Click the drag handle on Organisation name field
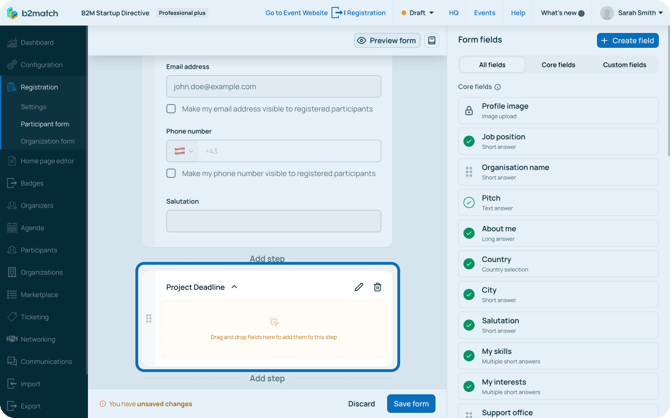Image resolution: width=670 pixels, height=418 pixels. tap(469, 172)
